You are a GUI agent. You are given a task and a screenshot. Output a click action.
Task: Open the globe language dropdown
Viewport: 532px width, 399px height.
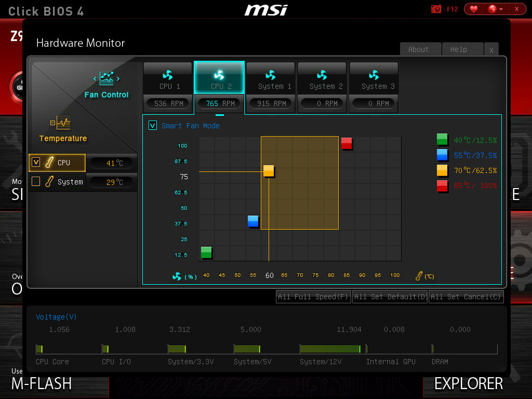495,9
